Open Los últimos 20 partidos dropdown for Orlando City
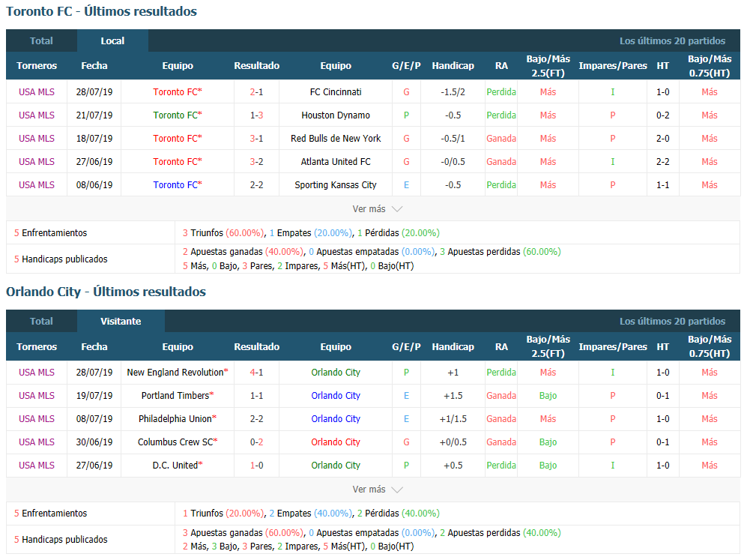 (x=672, y=322)
